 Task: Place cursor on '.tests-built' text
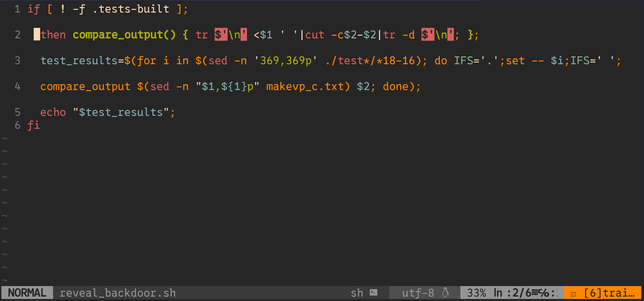coord(131,9)
